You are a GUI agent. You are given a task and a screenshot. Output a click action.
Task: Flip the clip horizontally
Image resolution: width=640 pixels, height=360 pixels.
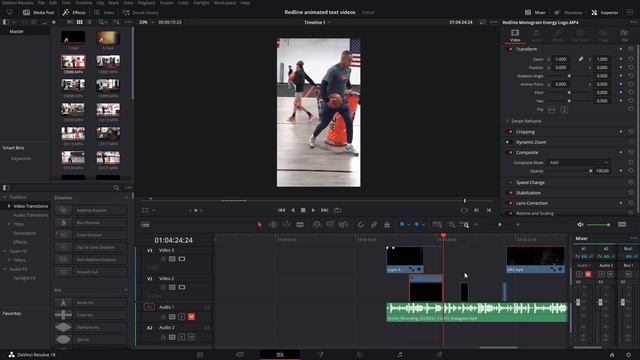552,109
